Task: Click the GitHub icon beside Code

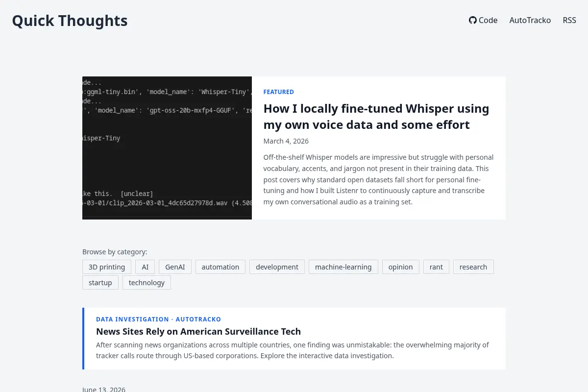Action: (x=473, y=20)
